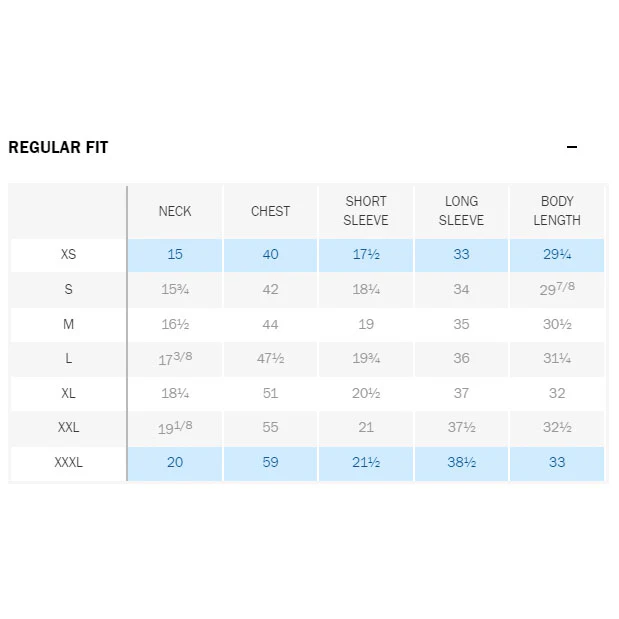
Task: Collapse the Regular Fit section minus icon
Action: (x=572, y=147)
